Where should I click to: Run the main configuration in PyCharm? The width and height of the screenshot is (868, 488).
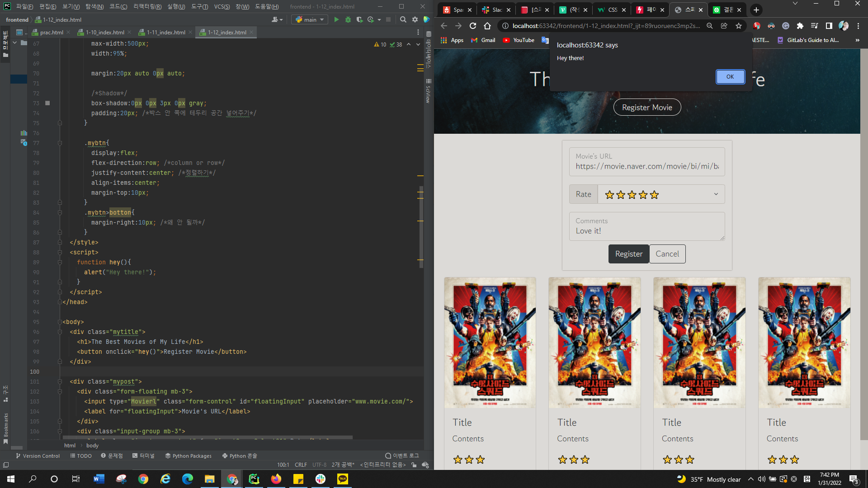[x=336, y=19]
